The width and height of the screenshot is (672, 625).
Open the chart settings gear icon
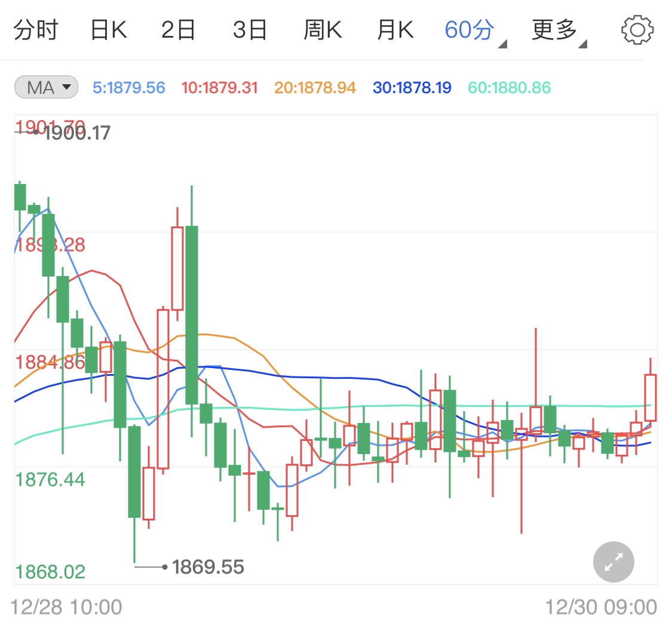pyautogui.click(x=637, y=29)
